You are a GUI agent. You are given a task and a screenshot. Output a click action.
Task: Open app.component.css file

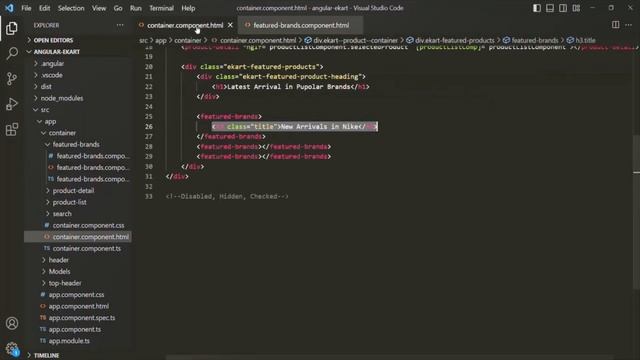point(76,295)
